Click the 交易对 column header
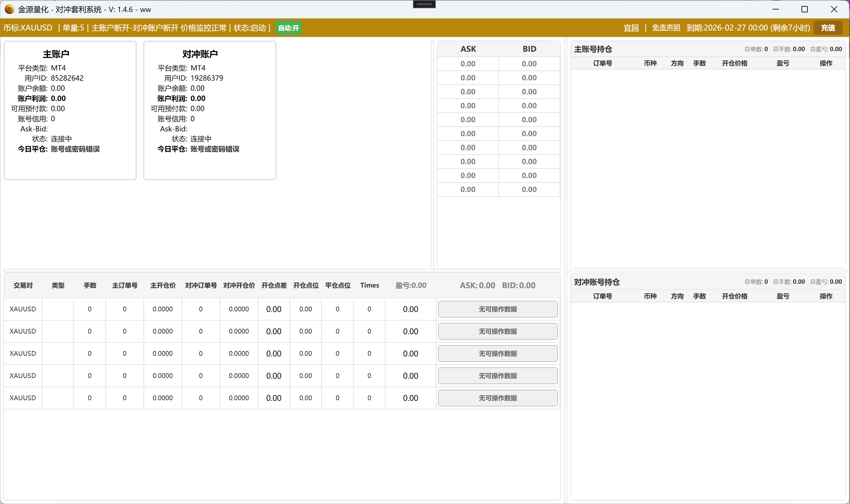This screenshot has height=504, width=850. 23,285
